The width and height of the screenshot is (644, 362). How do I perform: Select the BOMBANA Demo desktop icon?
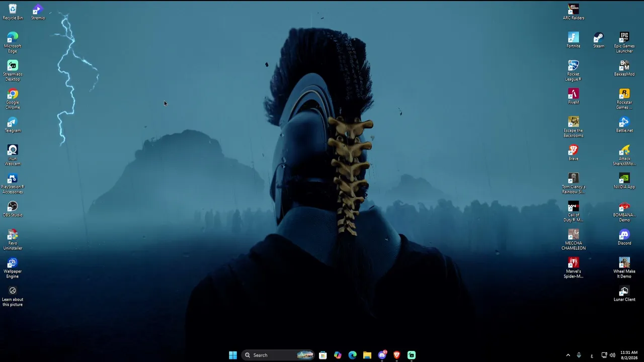624,212
